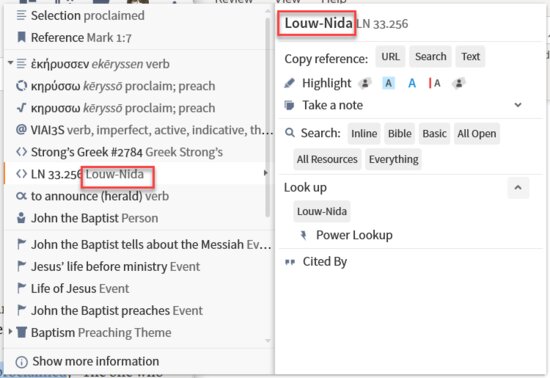
Task: Select the 'Reference Mark 1:7' entry
Action: coord(139,38)
